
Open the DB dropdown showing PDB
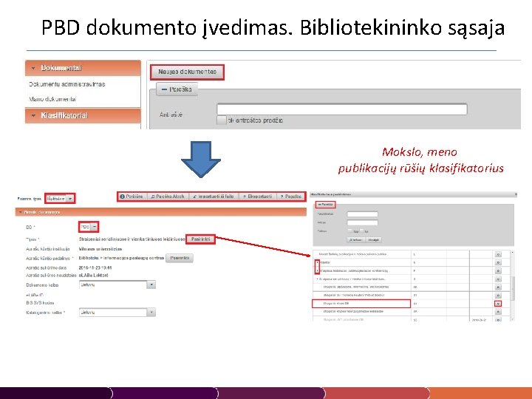click(89, 227)
